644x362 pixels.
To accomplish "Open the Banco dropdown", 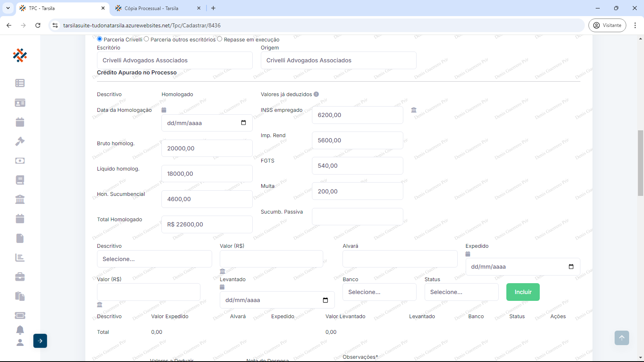I will point(379,292).
